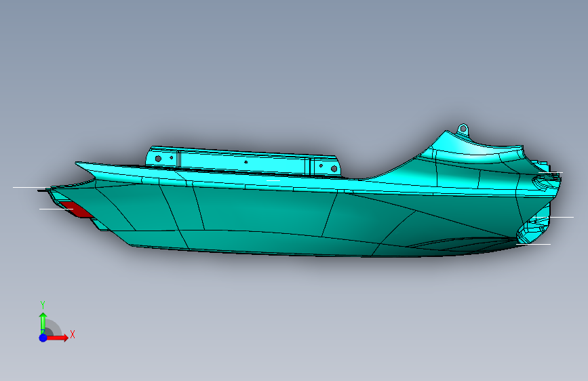This screenshot has width=588, height=381.
Task: Select the upper bracket plate with holes
Action: 243,161
